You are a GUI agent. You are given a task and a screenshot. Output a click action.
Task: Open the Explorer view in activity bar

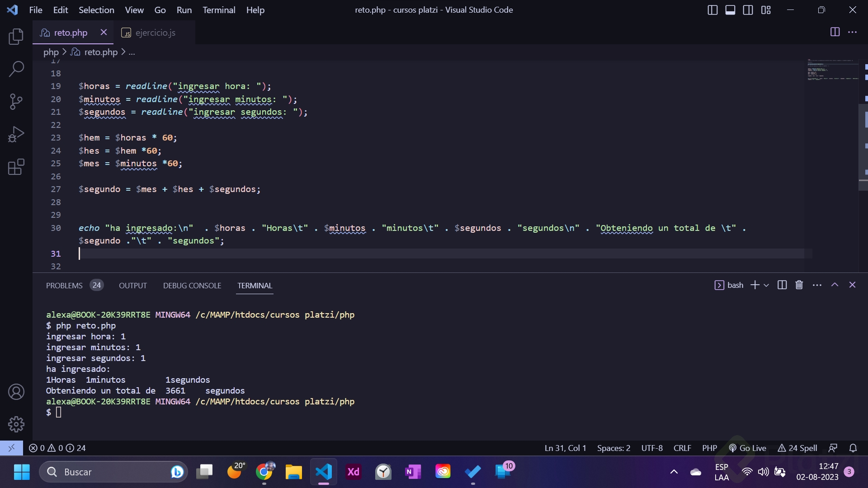[16, 37]
